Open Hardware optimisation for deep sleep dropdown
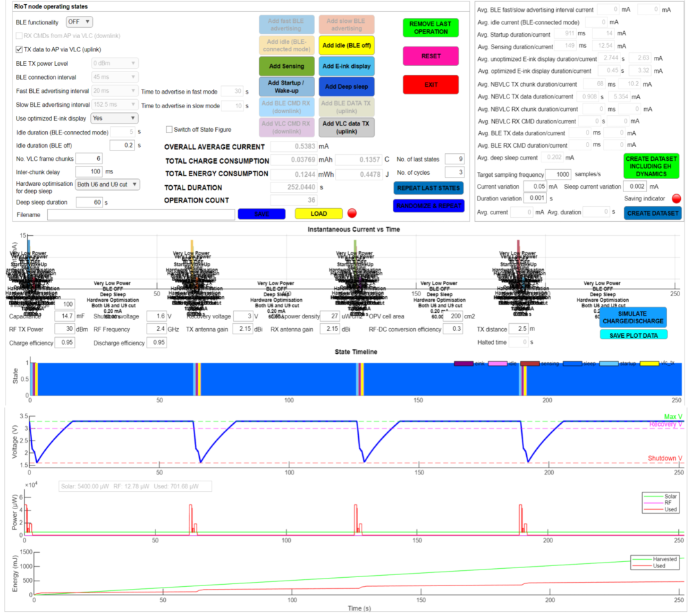This screenshot has height=616, width=692. coord(108,184)
